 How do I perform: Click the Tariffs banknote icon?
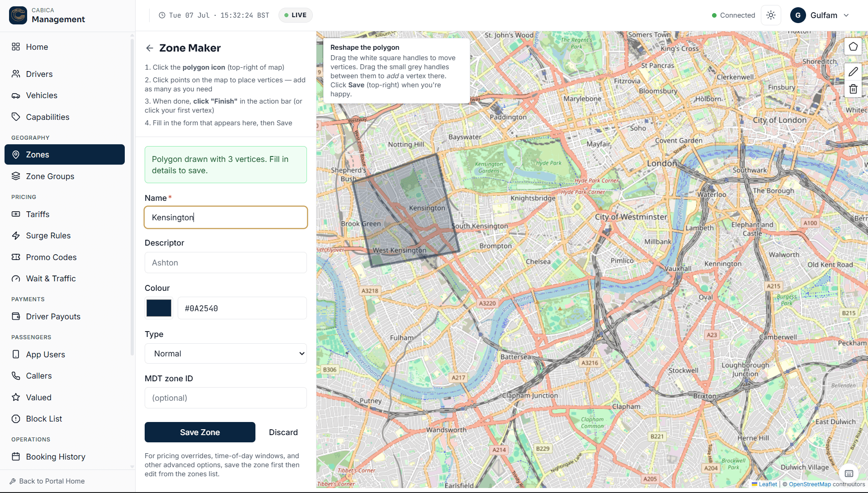pyautogui.click(x=16, y=214)
